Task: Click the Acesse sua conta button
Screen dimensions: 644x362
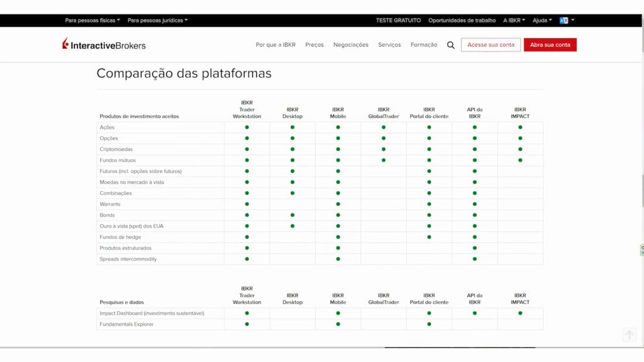Action: tap(491, 45)
